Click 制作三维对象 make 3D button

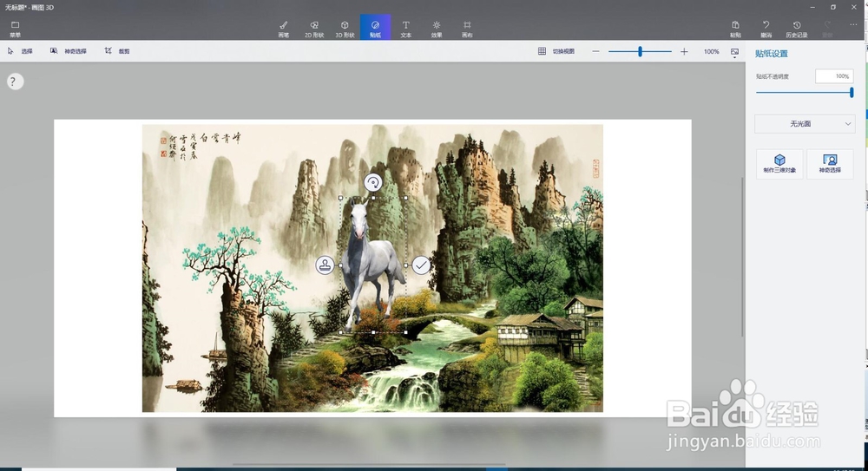779,164
